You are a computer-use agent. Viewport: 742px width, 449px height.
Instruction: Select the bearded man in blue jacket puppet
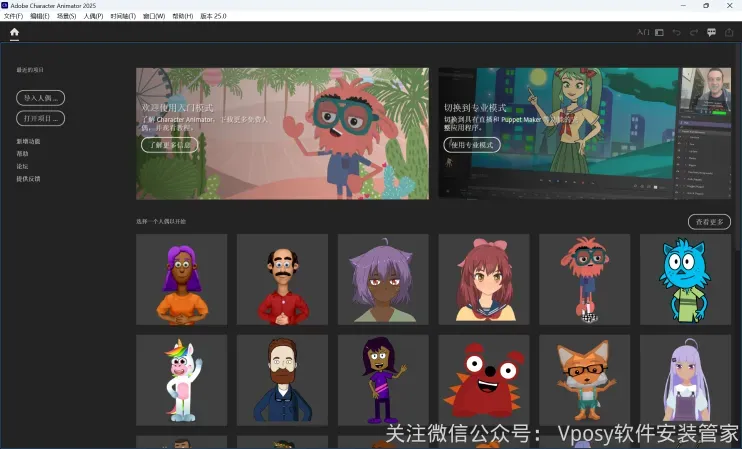click(283, 380)
